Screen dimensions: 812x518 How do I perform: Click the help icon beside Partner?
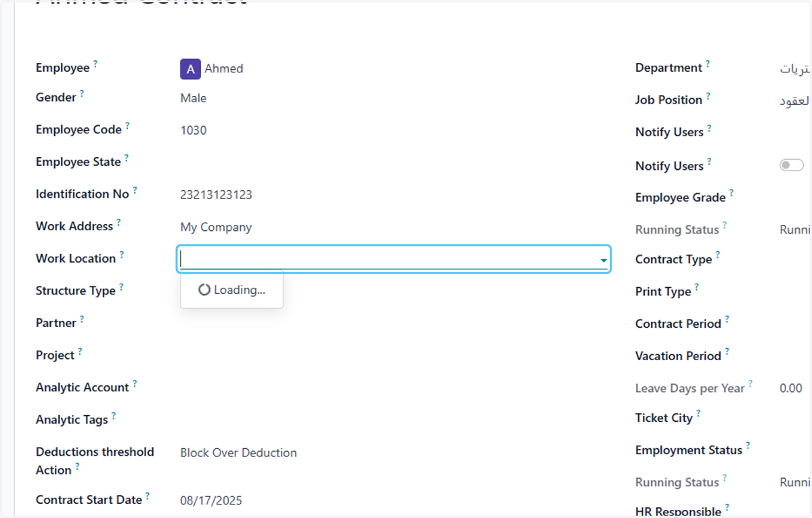point(82,319)
